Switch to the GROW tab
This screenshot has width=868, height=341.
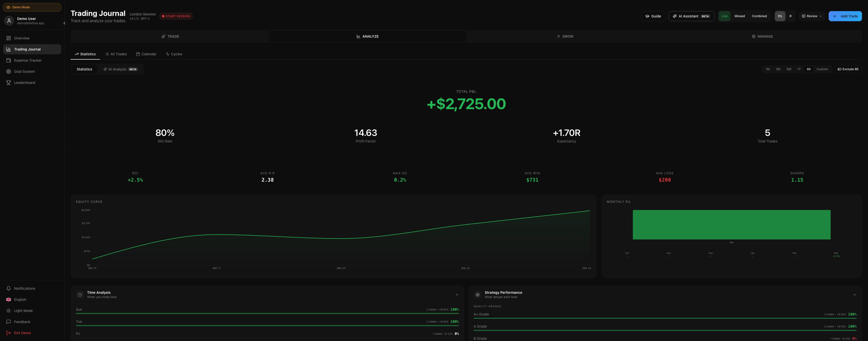click(x=565, y=36)
